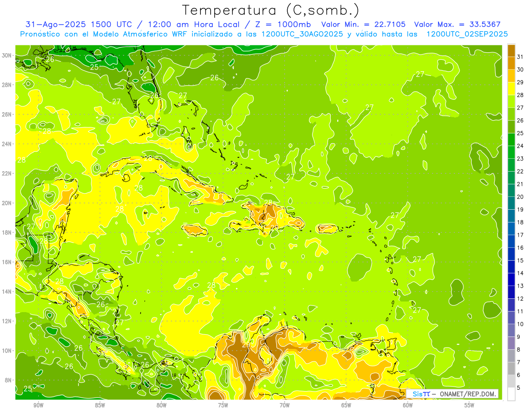Click the colorbar label '24'

[x=520, y=146]
